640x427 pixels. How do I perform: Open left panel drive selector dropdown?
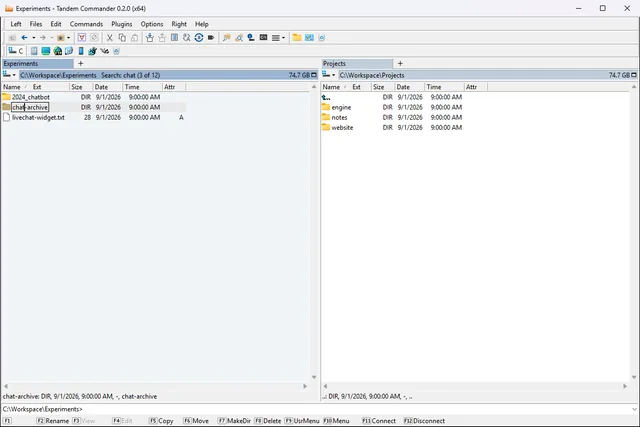tap(9, 75)
